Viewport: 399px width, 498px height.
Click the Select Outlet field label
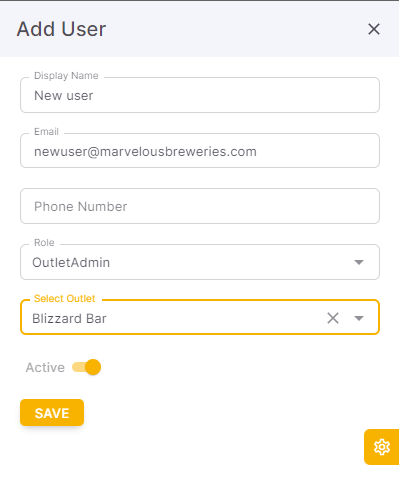[x=65, y=298]
